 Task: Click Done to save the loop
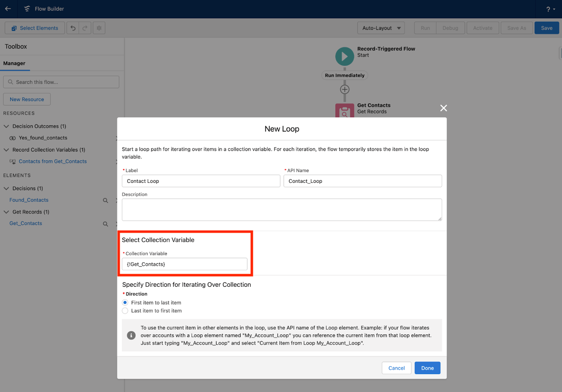[427, 368]
